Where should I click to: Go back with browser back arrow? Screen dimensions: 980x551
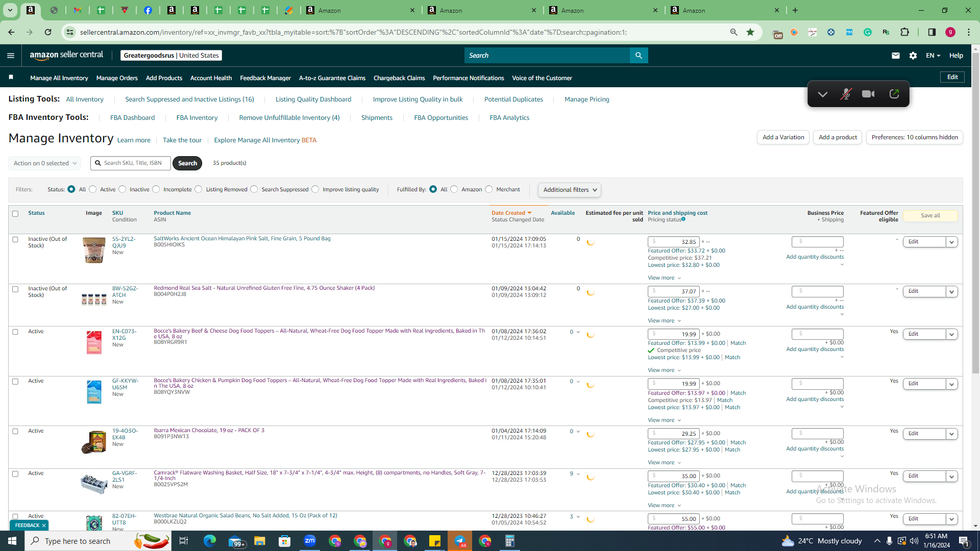[11, 32]
